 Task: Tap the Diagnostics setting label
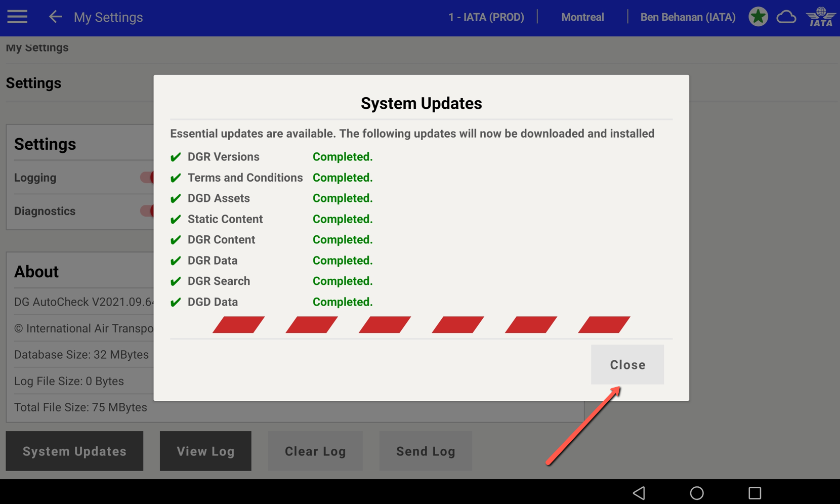pyautogui.click(x=45, y=211)
